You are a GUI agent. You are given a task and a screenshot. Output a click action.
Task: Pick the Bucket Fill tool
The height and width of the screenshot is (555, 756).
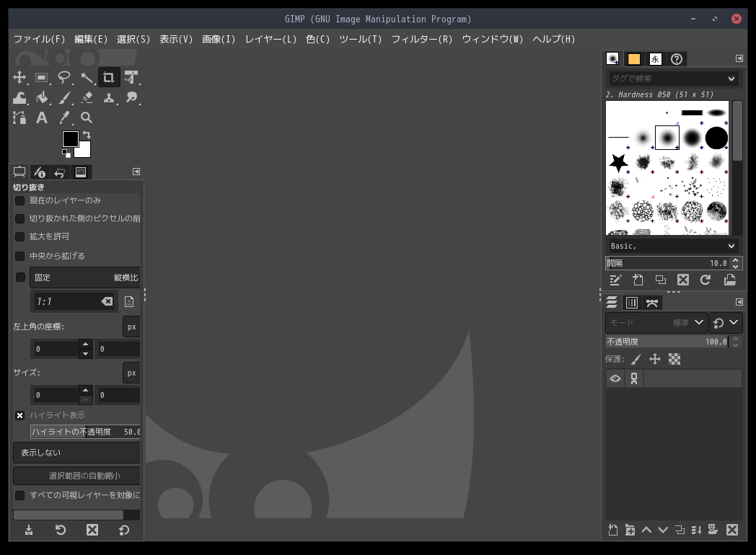[x=42, y=97]
